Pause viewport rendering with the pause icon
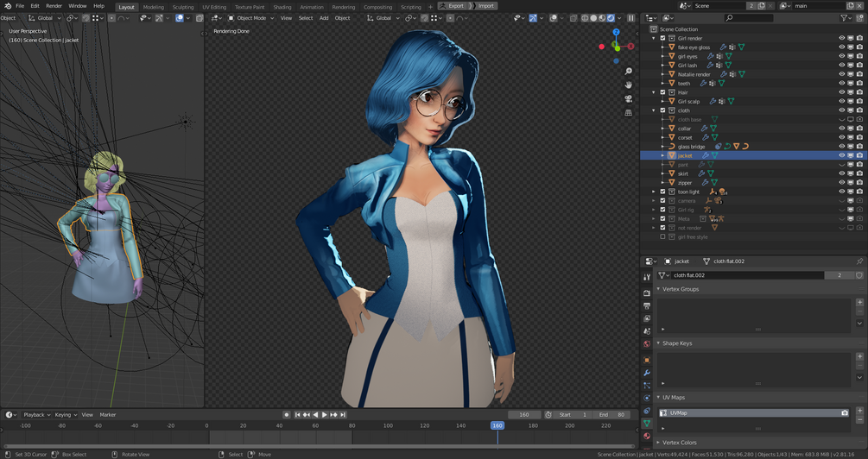Image resolution: width=868 pixels, height=459 pixels. tap(630, 18)
